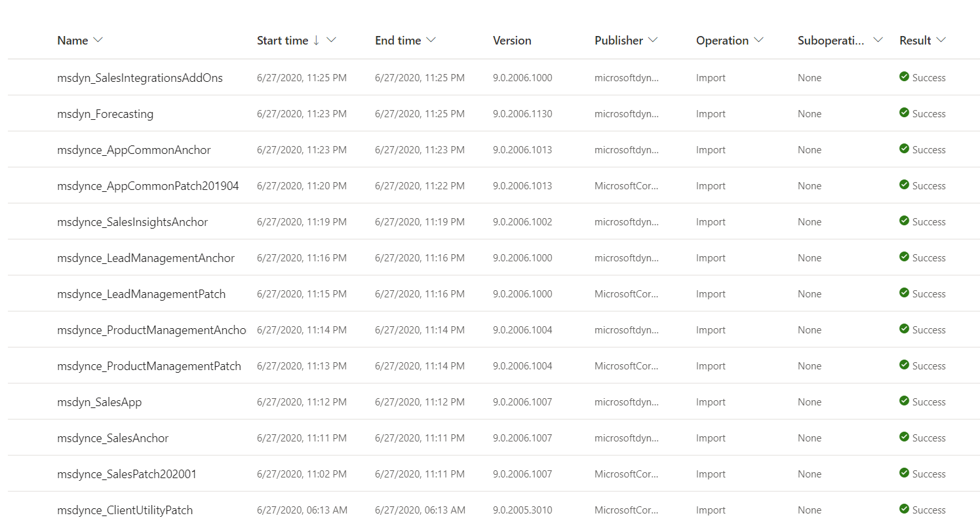980x524 pixels.
Task: Click start time 11:20 PM for msdynce_AppCommonPatch201904
Action: 302,186
